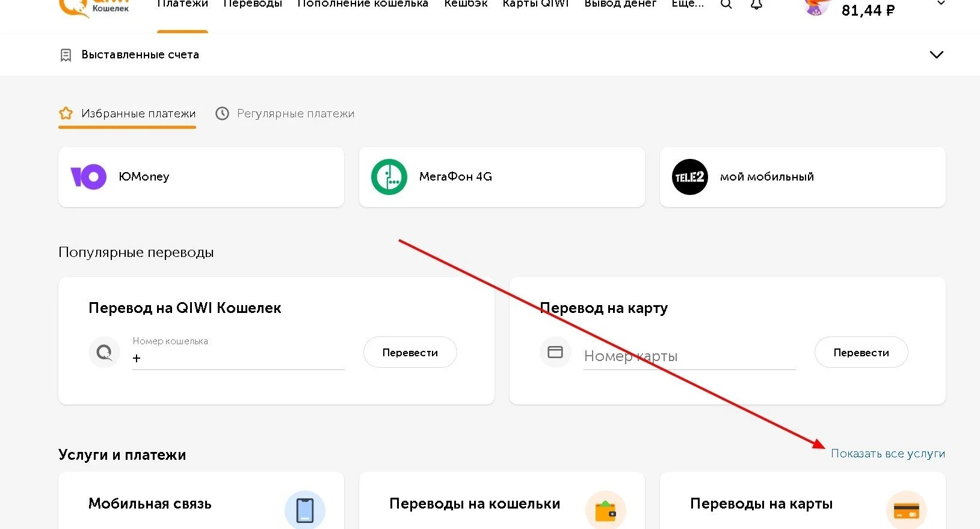Open the Платежи navigation tab
This screenshot has height=529, width=980.
click(x=182, y=4)
